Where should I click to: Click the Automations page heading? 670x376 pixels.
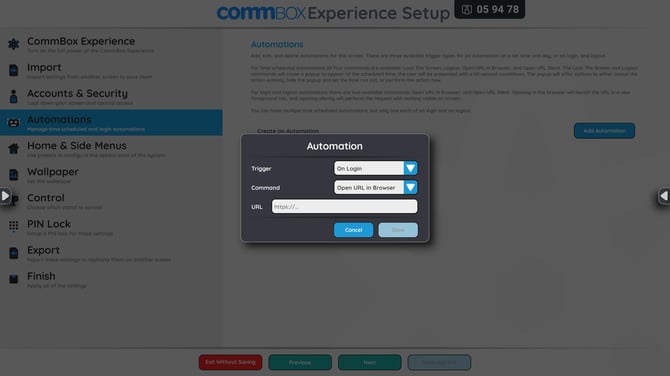[277, 44]
